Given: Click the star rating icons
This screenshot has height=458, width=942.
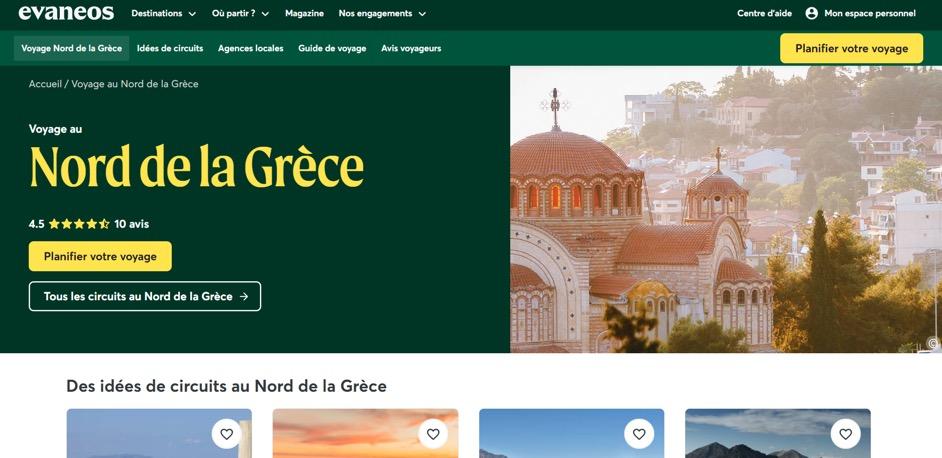Looking at the screenshot, I should [79, 224].
